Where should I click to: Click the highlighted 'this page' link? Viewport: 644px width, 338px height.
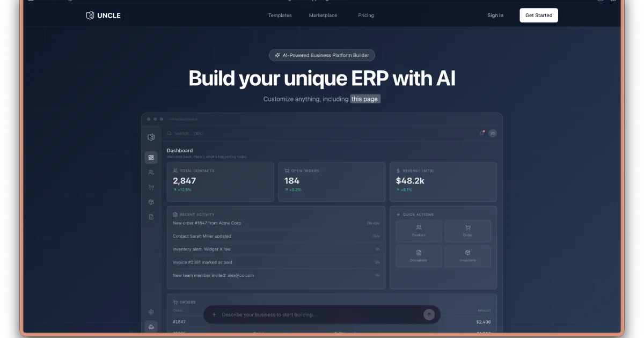[365, 99]
